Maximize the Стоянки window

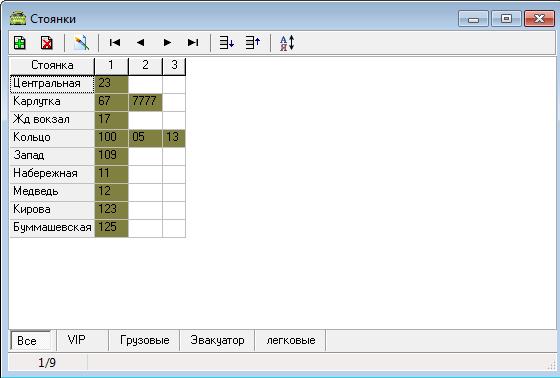click(506, 19)
